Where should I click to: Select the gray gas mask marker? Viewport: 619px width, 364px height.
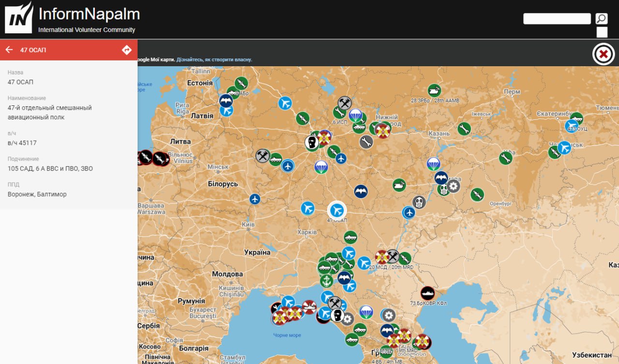click(x=419, y=203)
